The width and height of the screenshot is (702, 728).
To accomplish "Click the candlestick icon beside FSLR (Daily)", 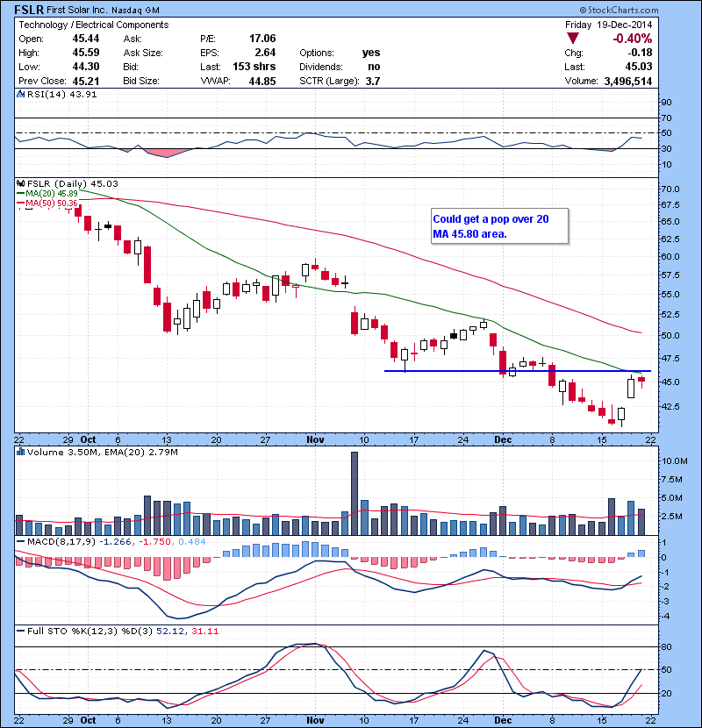I will click(21, 183).
